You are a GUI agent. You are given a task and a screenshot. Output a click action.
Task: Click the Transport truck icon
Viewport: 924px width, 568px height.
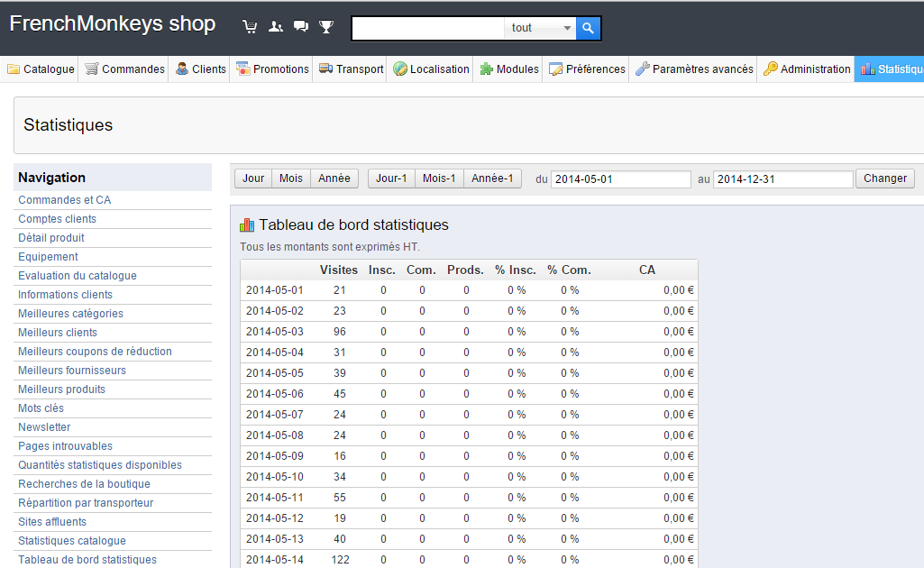pos(325,69)
